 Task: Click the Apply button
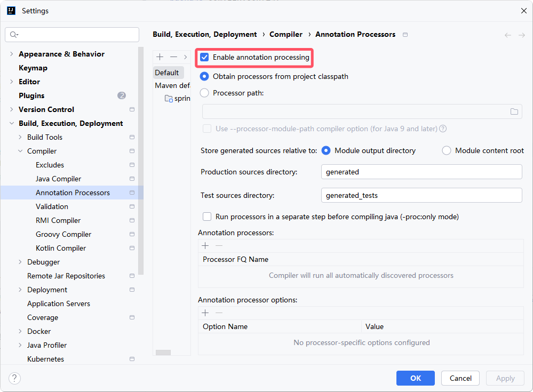coord(505,378)
